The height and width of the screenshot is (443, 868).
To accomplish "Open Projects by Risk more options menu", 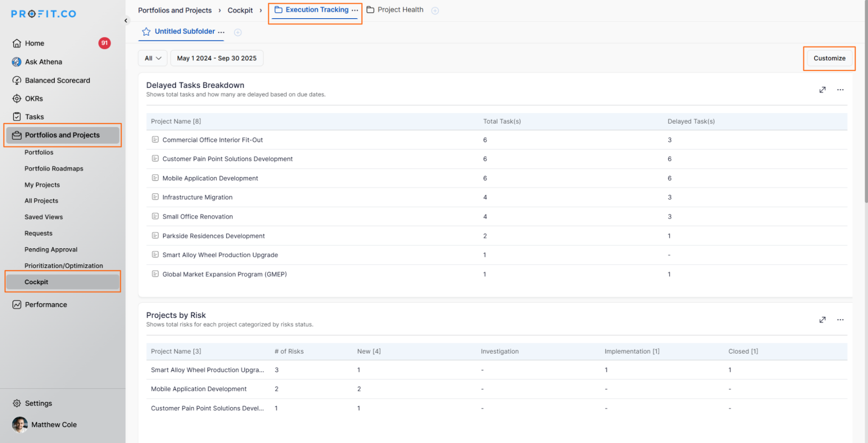I will tap(840, 320).
